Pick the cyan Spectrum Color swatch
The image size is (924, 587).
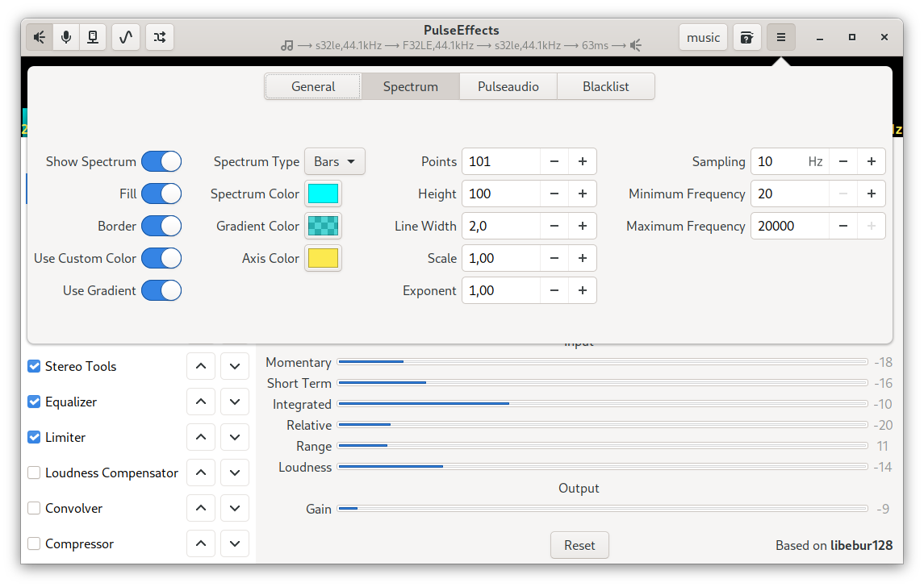(323, 194)
